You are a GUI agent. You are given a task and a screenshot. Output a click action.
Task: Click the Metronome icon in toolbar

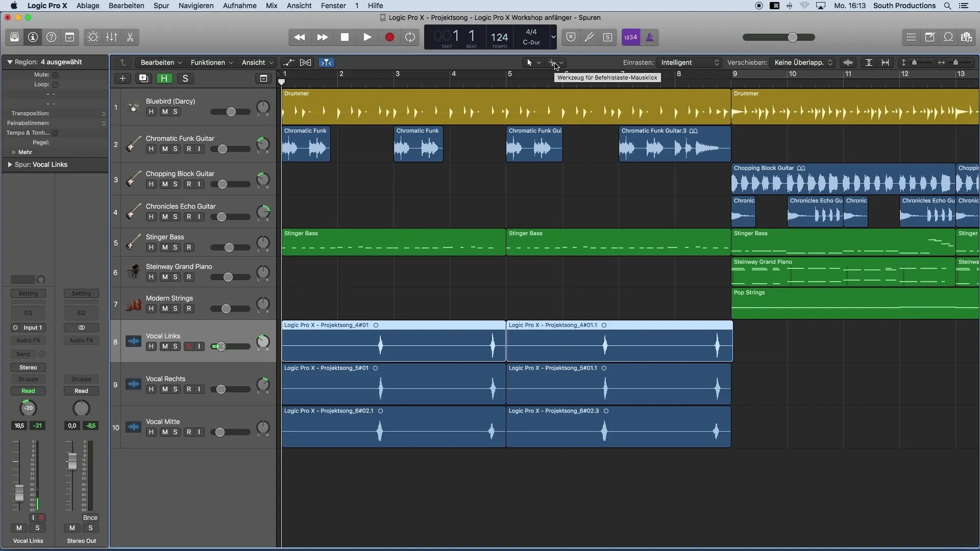click(649, 37)
